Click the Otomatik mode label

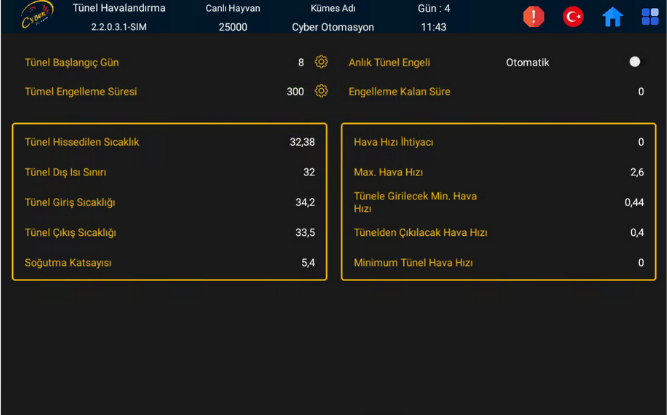(527, 62)
